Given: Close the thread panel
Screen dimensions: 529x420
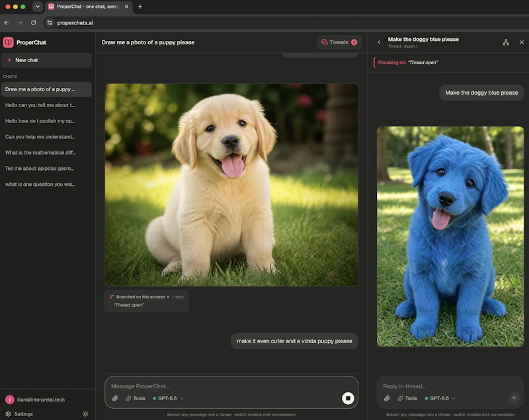Looking at the screenshot, I should click(522, 42).
